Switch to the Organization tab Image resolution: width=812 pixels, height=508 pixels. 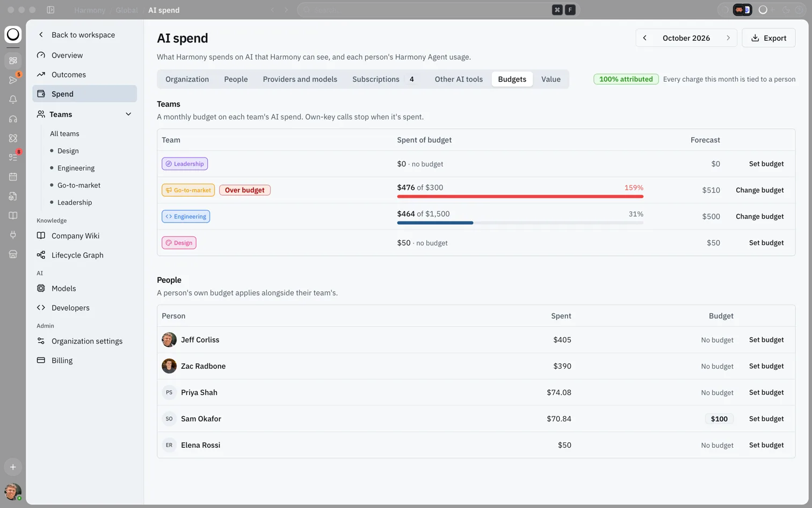click(x=187, y=79)
